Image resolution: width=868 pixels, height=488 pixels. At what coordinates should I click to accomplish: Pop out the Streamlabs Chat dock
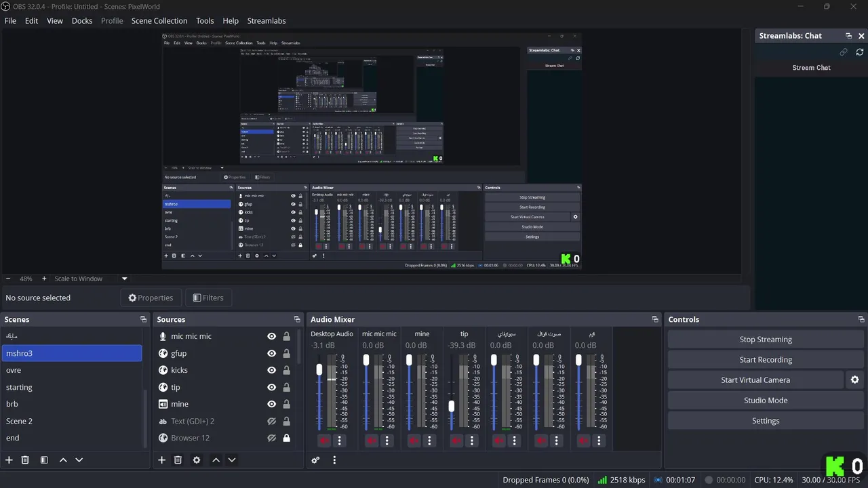[848, 36]
